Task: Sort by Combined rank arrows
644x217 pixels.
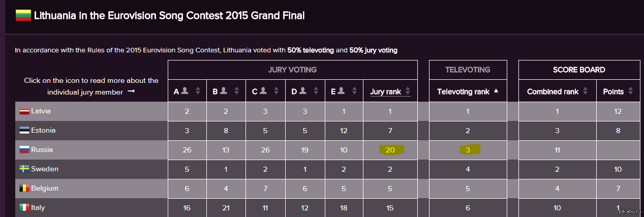Action: tap(586, 92)
